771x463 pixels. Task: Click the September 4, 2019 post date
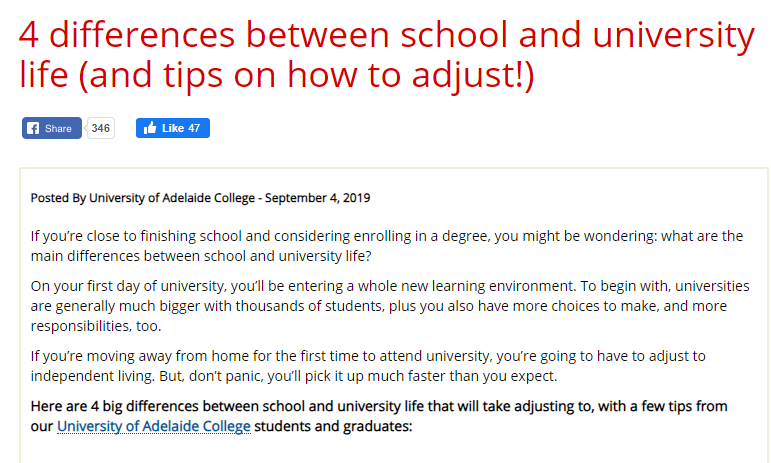coord(318,198)
